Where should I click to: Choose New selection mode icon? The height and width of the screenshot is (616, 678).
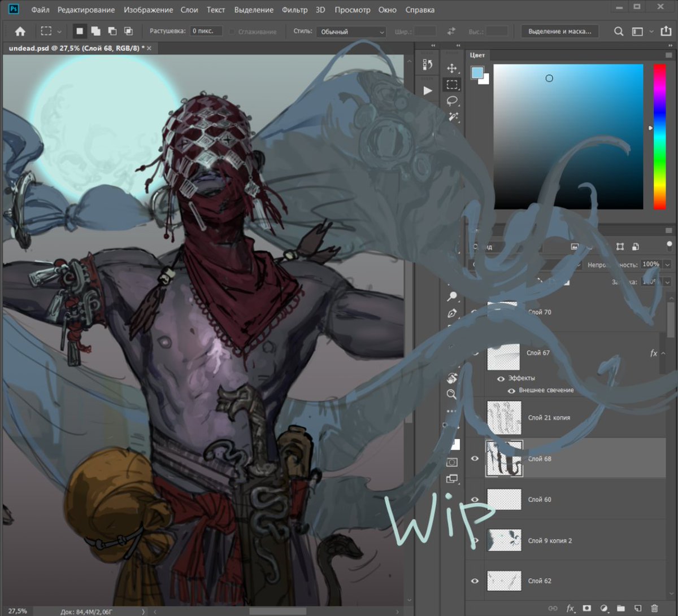tap(80, 32)
